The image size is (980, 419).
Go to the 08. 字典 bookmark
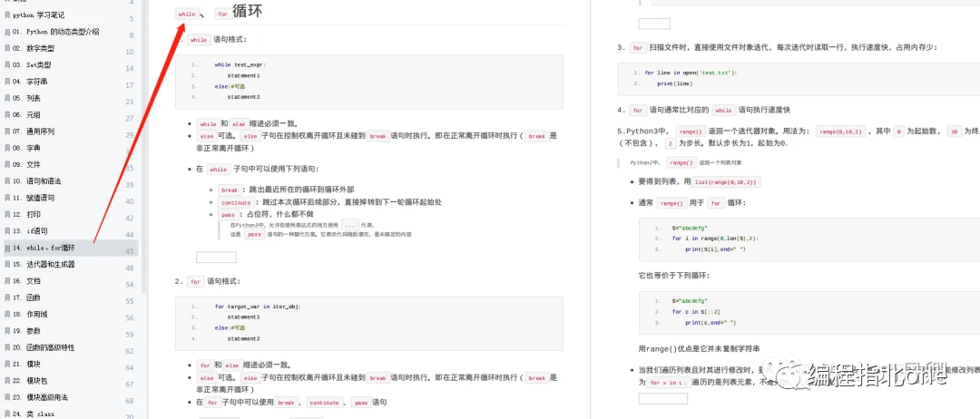(x=27, y=148)
